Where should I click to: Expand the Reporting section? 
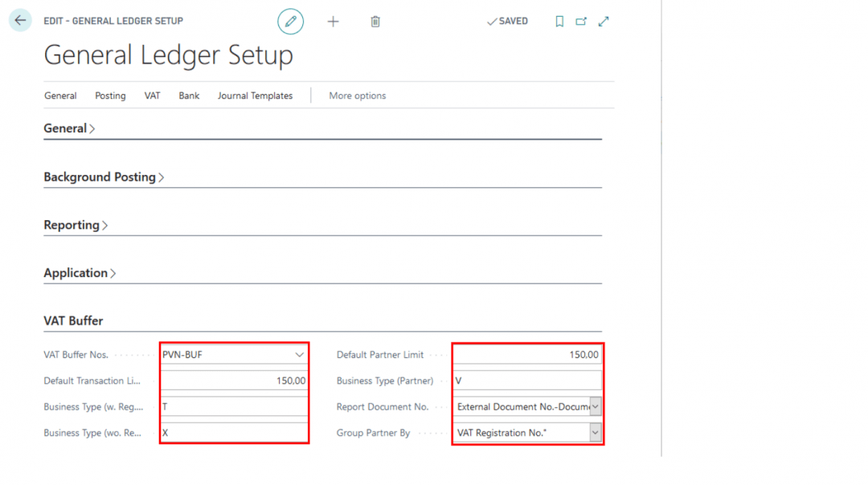tap(76, 225)
